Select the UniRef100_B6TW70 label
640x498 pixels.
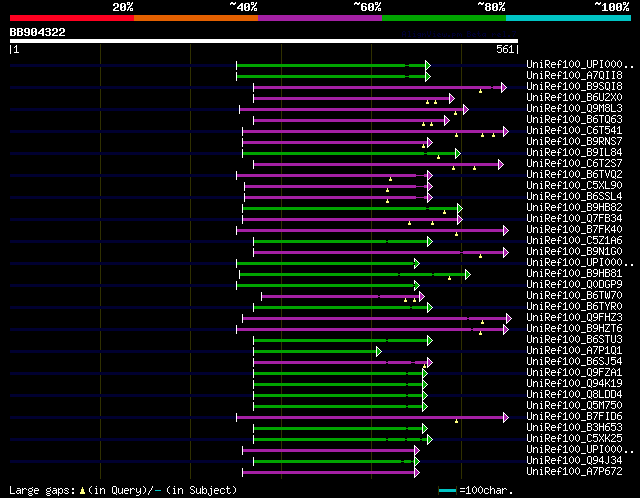[x=574, y=296]
